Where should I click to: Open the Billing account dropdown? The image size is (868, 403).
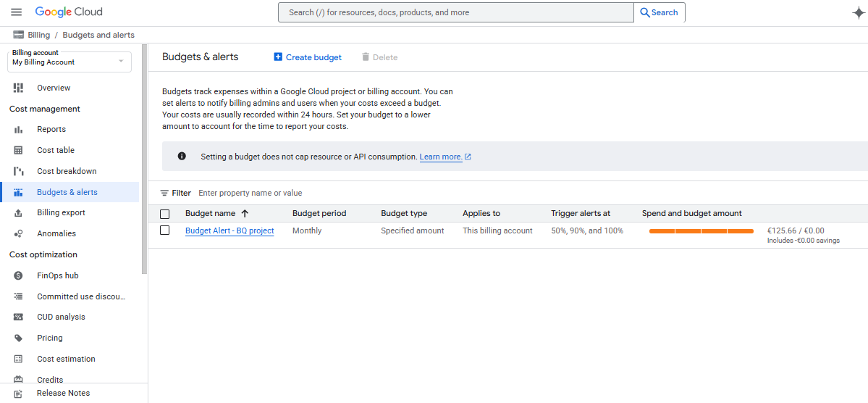pyautogui.click(x=69, y=62)
